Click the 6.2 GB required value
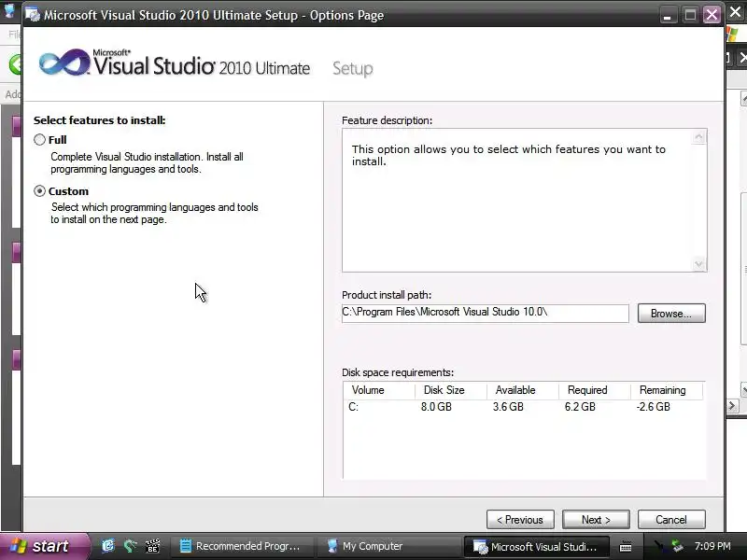This screenshot has width=747, height=560. (x=580, y=407)
